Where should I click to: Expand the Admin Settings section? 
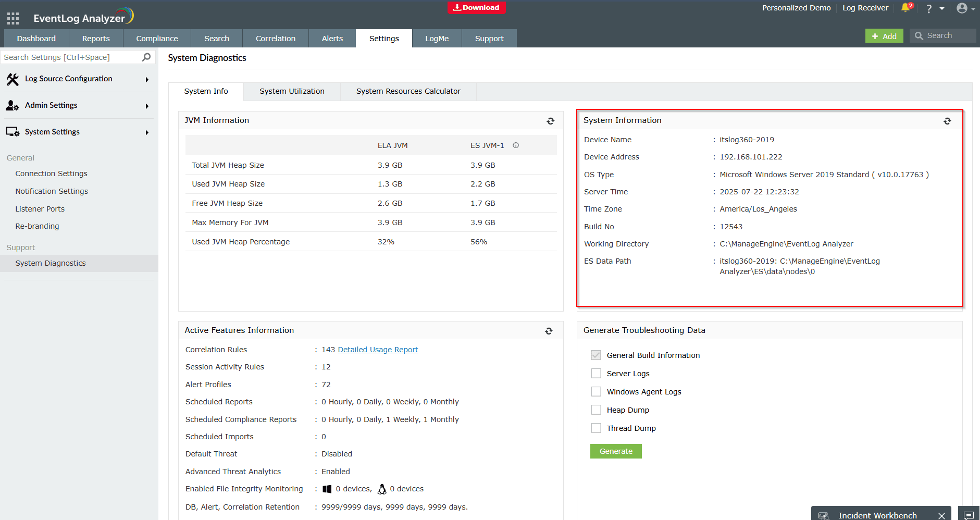(x=78, y=106)
